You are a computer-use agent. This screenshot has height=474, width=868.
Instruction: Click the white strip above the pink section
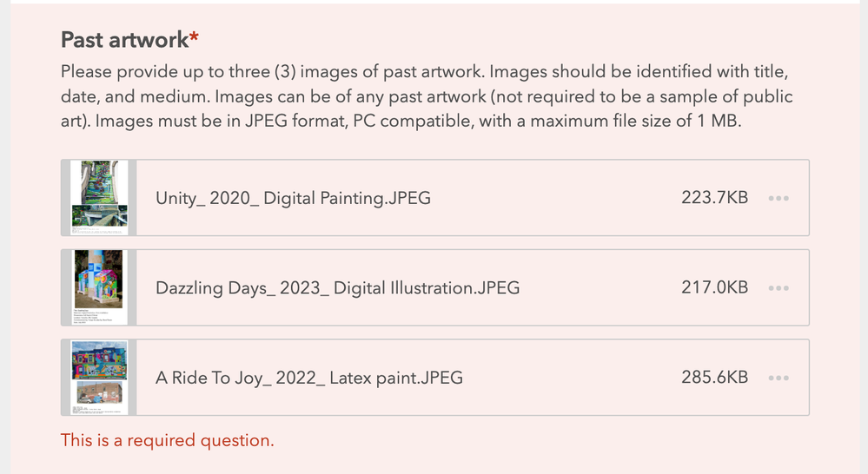click(434, 1)
